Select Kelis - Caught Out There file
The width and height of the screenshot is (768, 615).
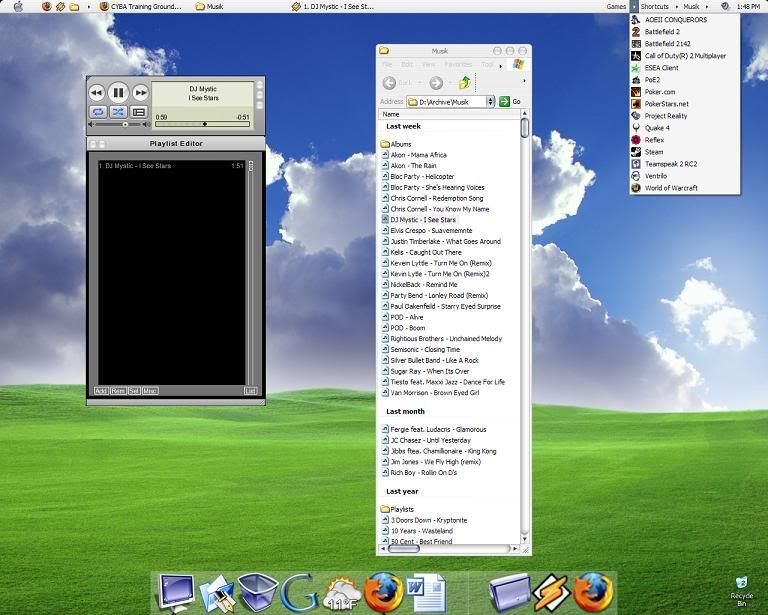pos(422,252)
